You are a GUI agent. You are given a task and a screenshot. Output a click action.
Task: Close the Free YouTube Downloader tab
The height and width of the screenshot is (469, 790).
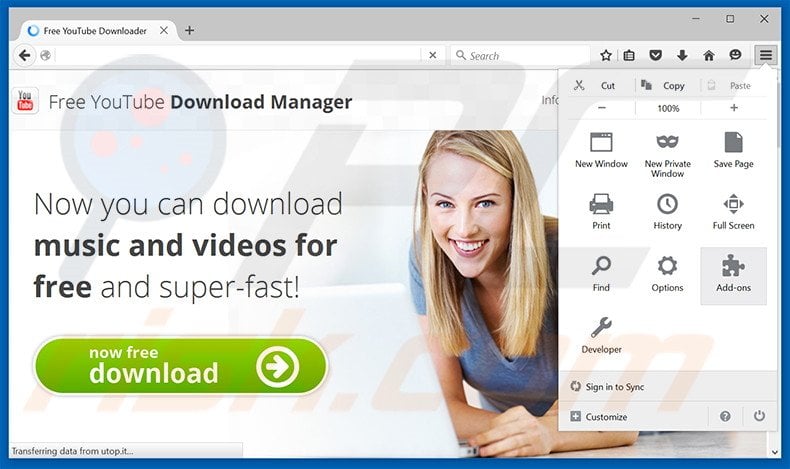(164, 31)
